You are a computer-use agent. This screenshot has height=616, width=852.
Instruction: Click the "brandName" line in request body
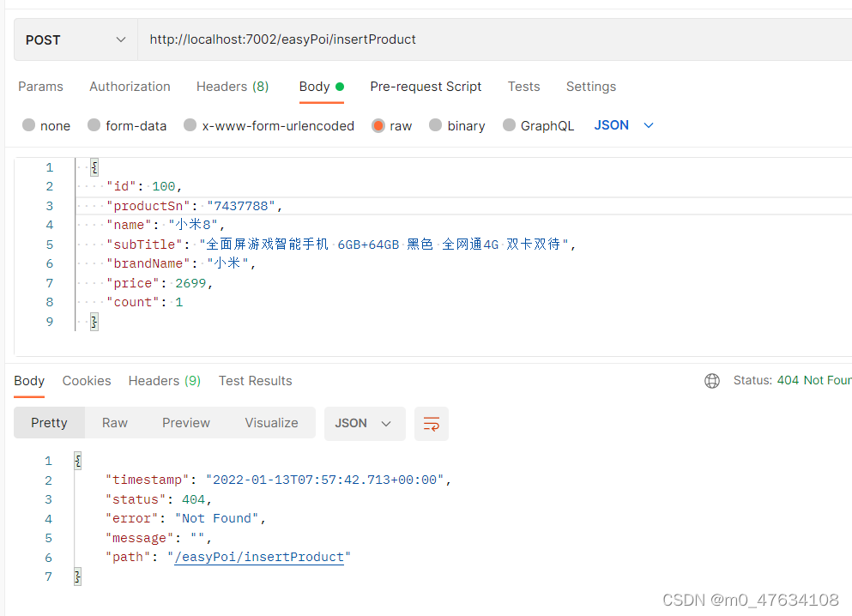(x=181, y=263)
